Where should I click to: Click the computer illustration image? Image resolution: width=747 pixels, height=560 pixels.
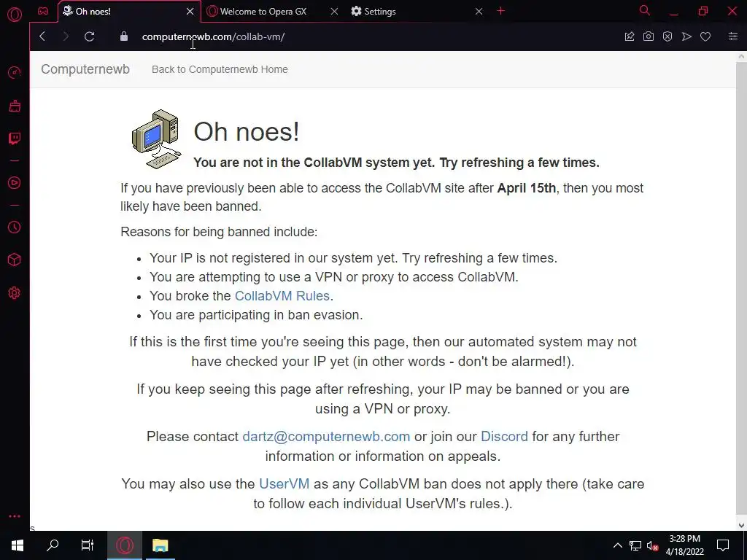coord(157,139)
